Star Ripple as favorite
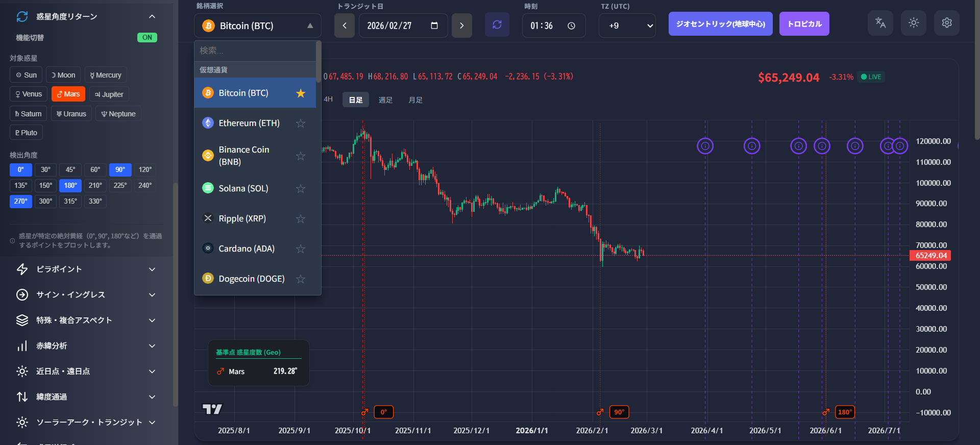 301,218
